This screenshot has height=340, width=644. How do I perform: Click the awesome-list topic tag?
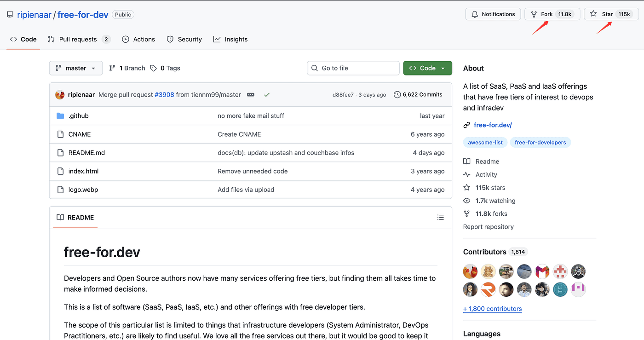(x=485, y=143)
